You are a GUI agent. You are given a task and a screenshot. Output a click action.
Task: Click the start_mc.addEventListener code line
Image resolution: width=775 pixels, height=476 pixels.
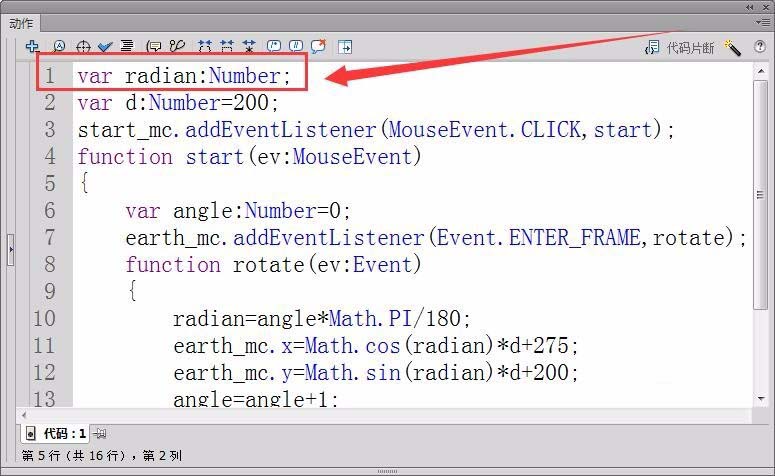[x=376, y=130]
